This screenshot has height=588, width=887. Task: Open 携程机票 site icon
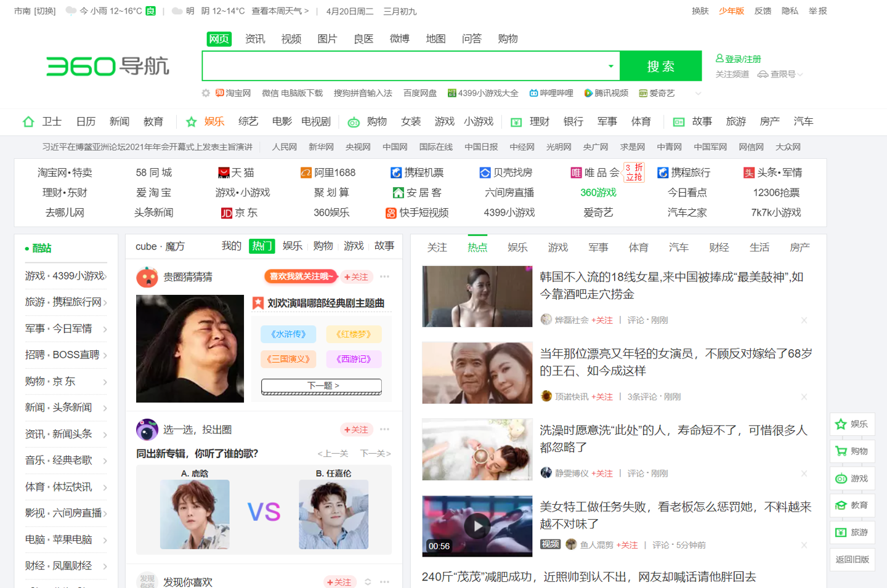tap(396, 173)
